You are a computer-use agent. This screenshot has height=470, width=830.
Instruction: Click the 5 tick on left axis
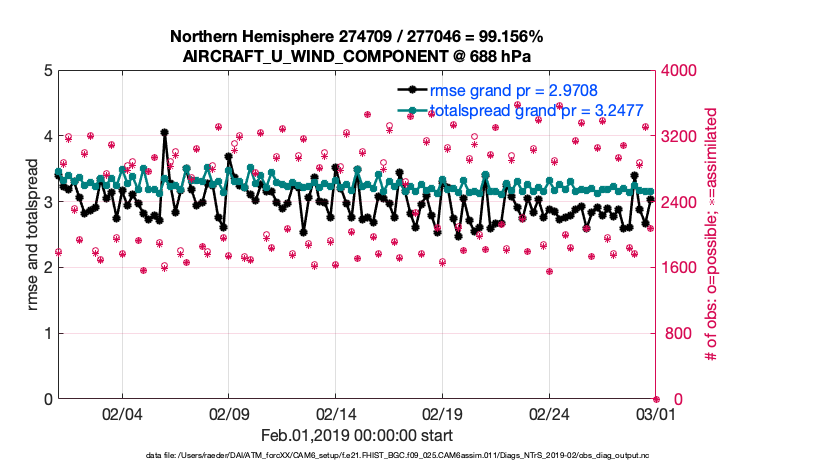pyautogui.click(x=47, y=71)
